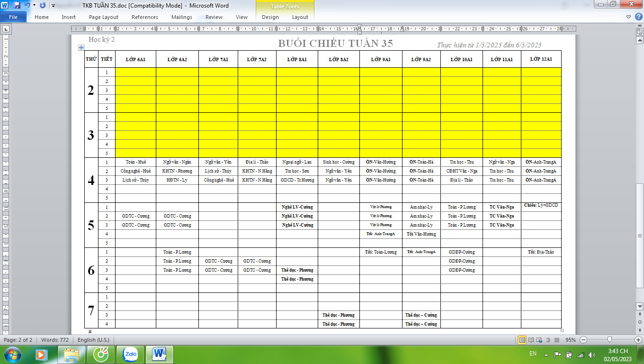The width and height of the screenshot is (644, 364).
Task: Toggle the Print Layout view button
Action: [x=522, y=340]
